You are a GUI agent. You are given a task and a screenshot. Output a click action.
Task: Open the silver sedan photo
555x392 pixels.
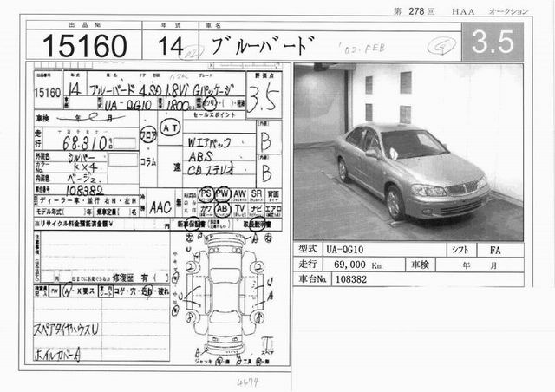pyautogui.click(x=408, y=153)
